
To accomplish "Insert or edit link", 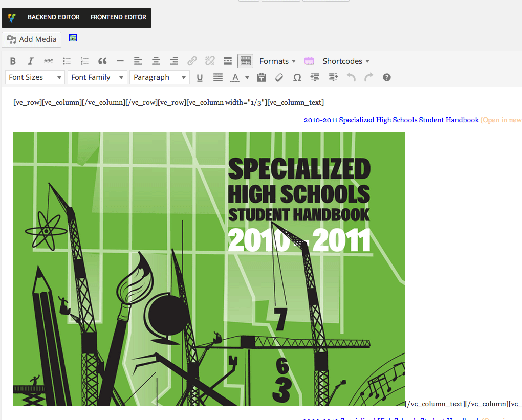I will pos(192,61).
